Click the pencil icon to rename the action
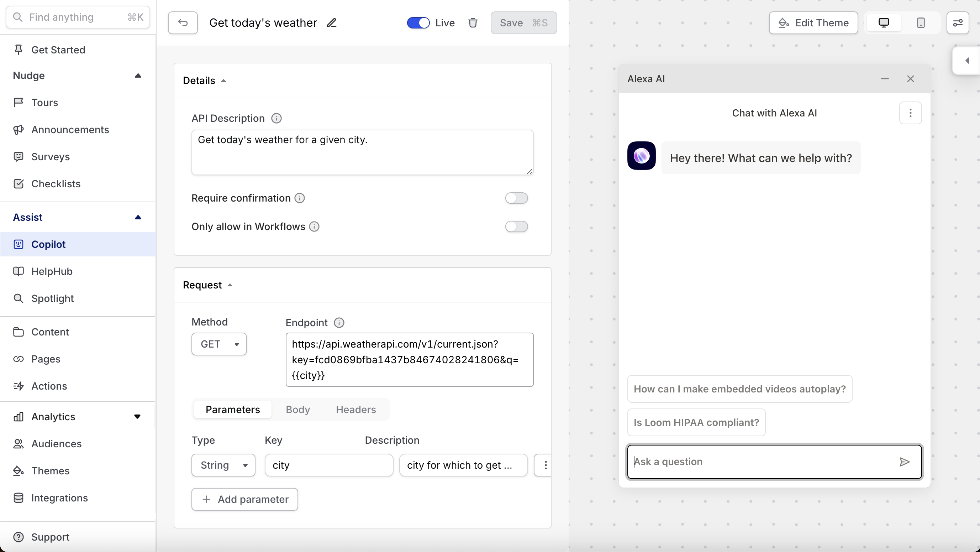The width and height of the screenshot is (980, 552). pyautogui.click(x=331, y=23)
